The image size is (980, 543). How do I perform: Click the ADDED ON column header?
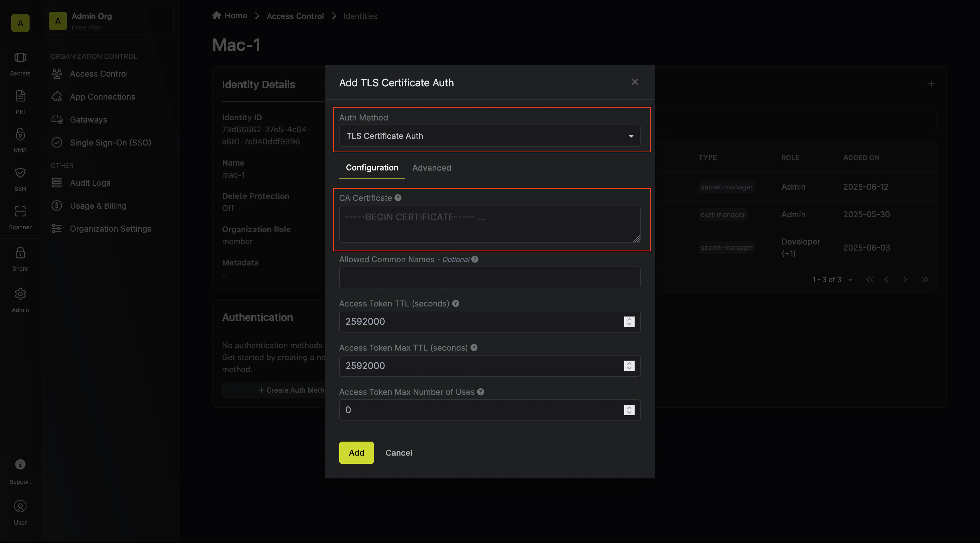click(861, 158)
